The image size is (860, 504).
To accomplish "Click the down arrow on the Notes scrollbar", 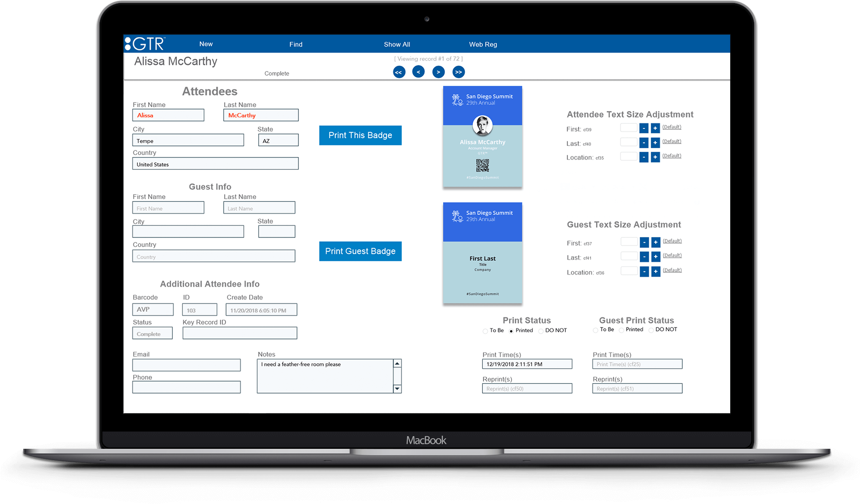I will click(x=397, y=389).
